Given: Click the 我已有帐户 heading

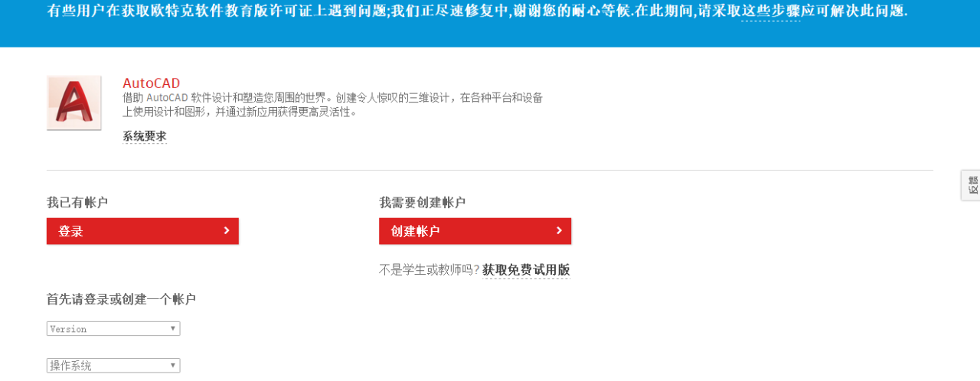Looking at the screenshot, I should click(77, 203).
